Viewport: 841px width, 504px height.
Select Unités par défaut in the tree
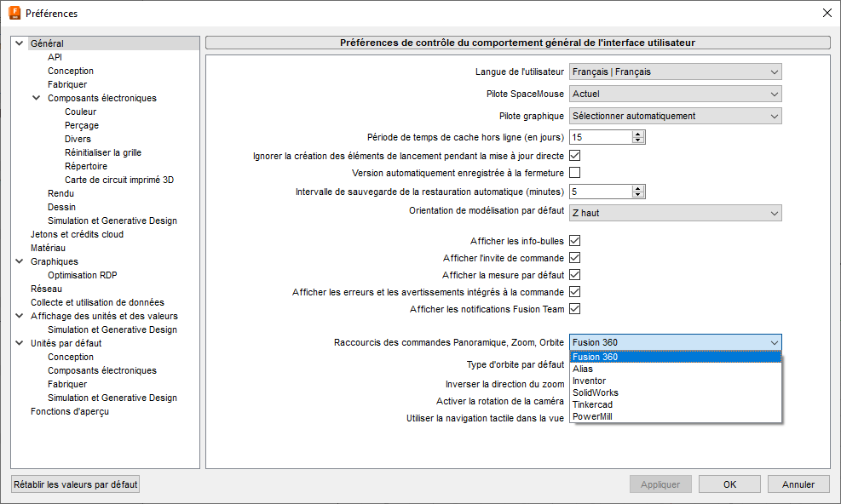(x=66, y=343)
